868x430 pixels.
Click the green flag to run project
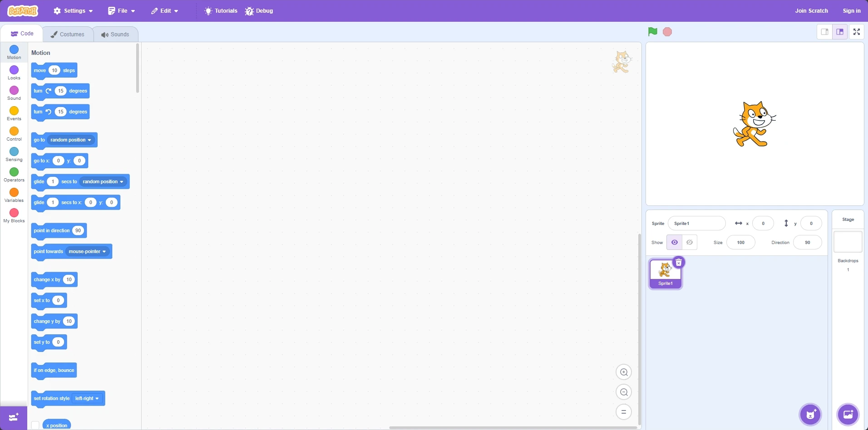(x=651, y=32)
